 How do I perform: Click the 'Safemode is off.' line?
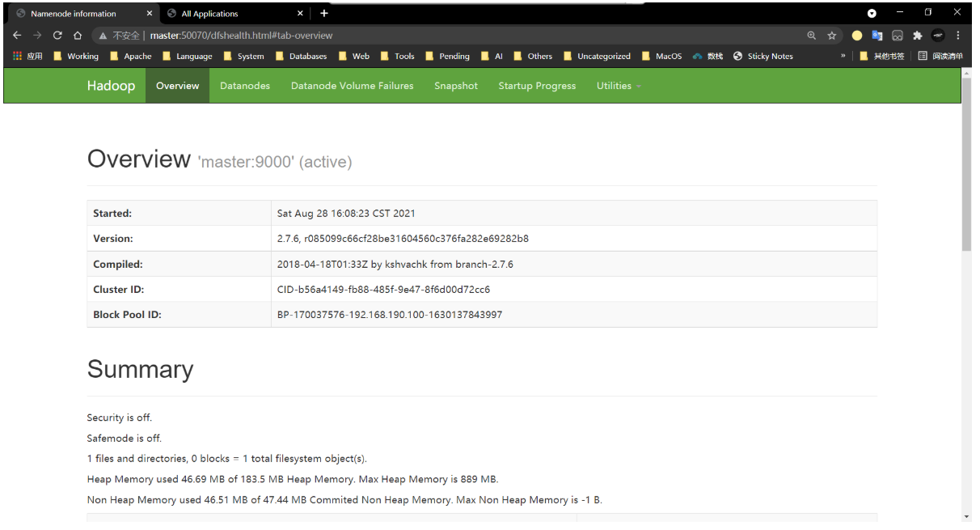point(125,438)
